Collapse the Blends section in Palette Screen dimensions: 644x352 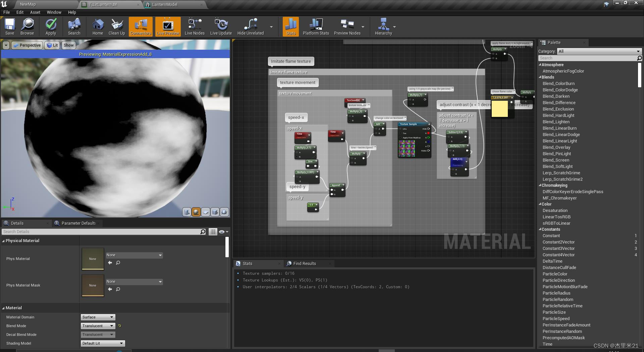pyautogui.click(x=541, y=77)
